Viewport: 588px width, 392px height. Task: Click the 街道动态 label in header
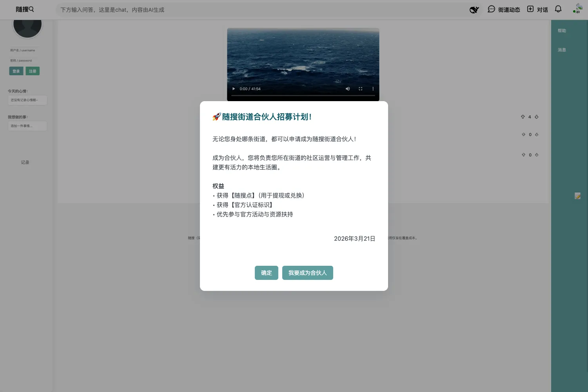[x=509, y=10]
